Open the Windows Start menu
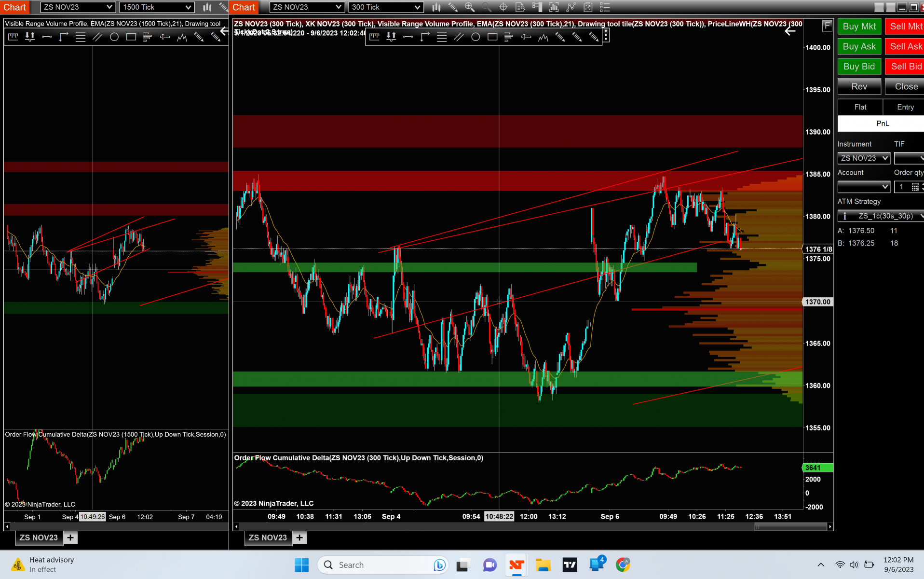Viewport: 924px width, 579px height. coord(302,565)
